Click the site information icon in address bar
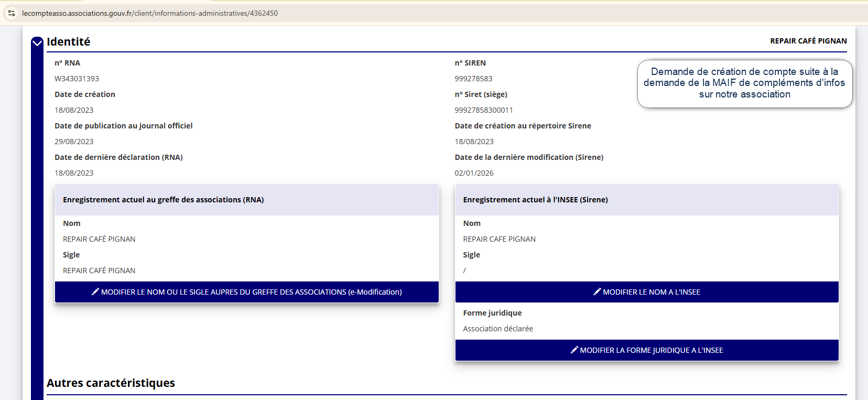This screenshot has height=400, width=868. (12, 13)
